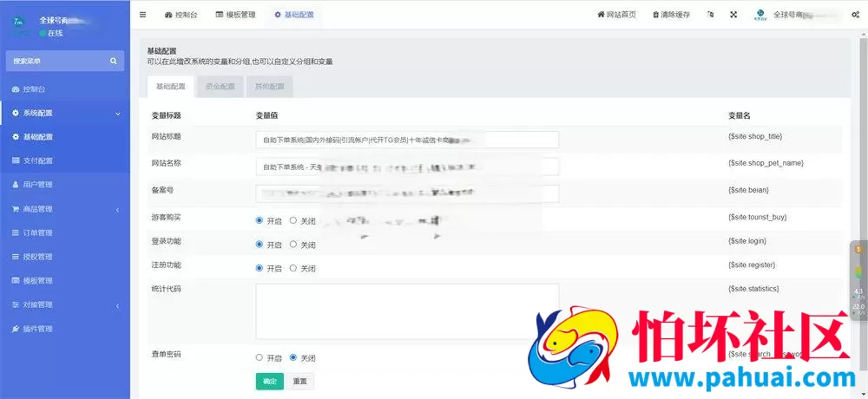Click the 网站名称 input field
This screenshot has width=868, height=399.
coord(407,167)
